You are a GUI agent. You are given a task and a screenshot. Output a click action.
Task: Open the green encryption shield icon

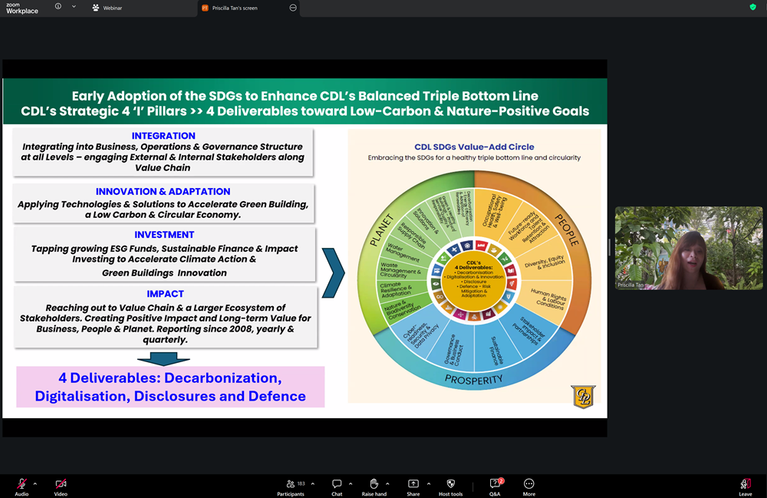click(x=753, y=7)
